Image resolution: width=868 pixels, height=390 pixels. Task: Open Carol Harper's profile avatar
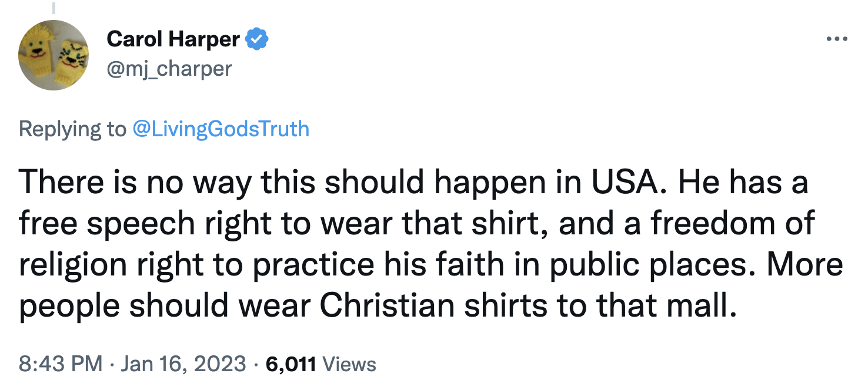[x=54, y=55]
